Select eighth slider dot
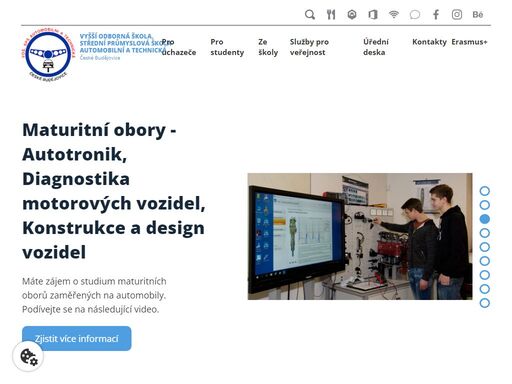 tap(485, 289)
